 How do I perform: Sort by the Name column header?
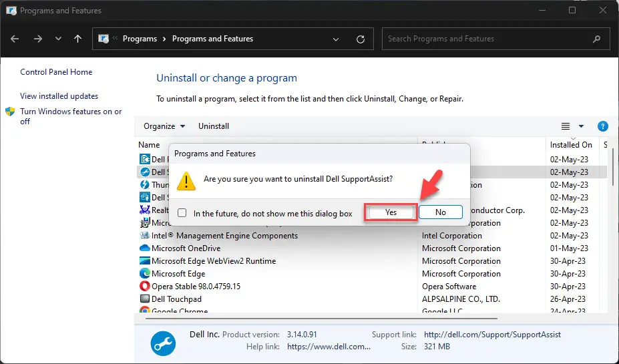[x=149, y=145]
